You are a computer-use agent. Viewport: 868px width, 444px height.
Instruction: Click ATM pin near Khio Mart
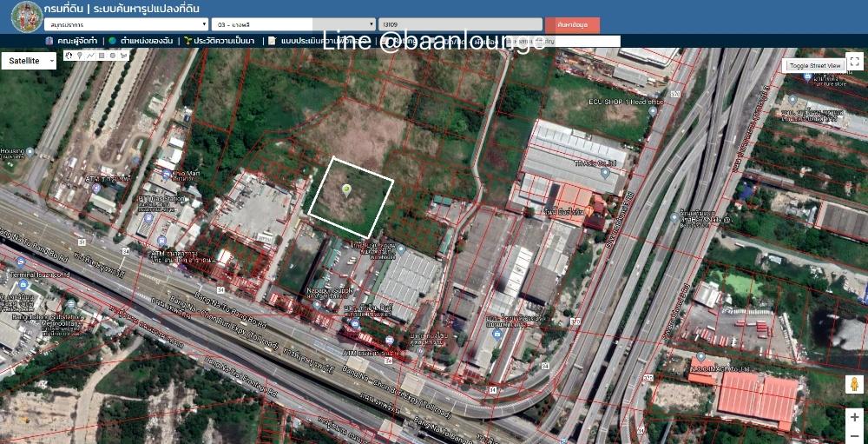pyautogui.click(x=96, y=188)
